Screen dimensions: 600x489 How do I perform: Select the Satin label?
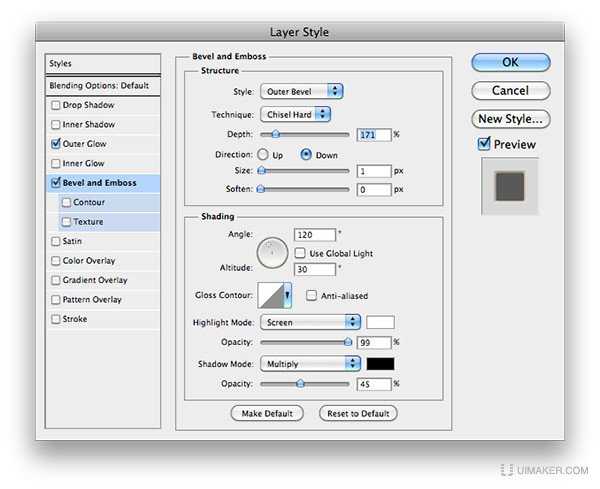72,241
